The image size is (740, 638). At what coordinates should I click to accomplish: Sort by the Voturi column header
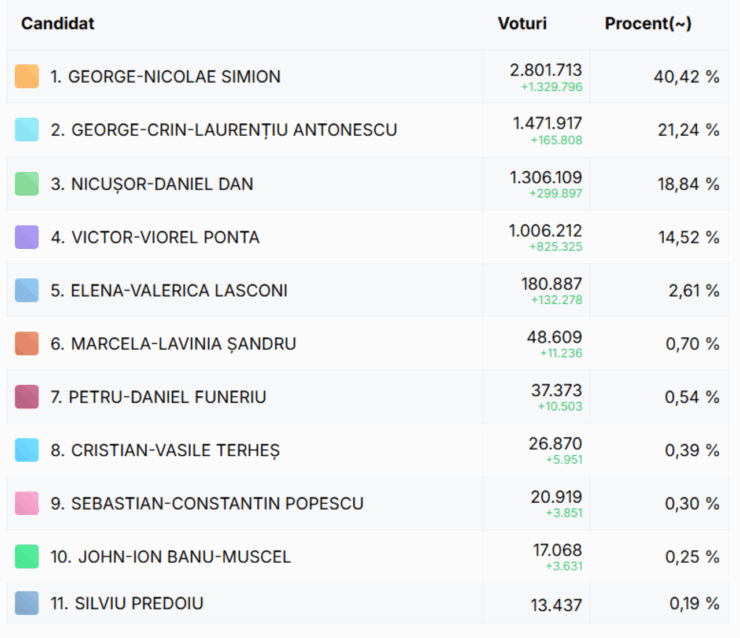point(522,24)
